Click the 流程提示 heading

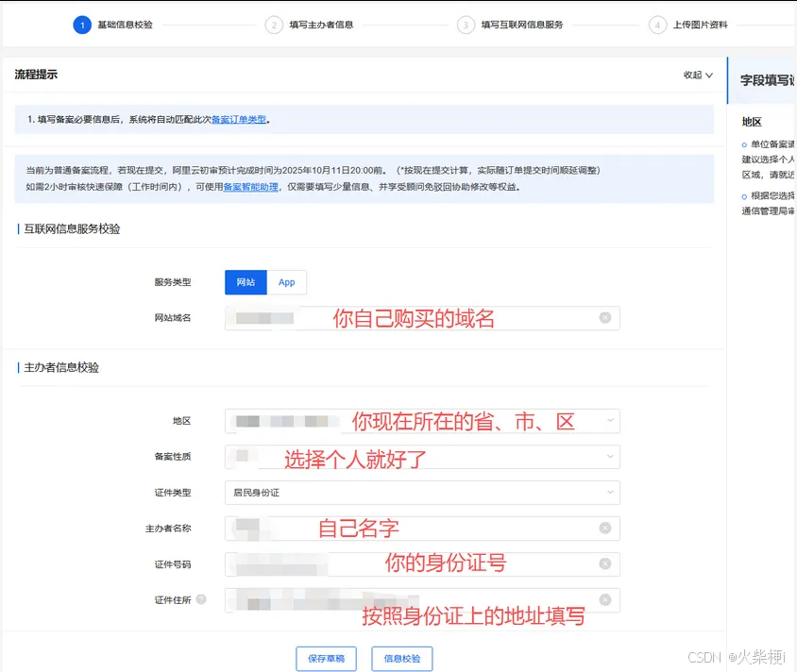[x=36, y=75]
